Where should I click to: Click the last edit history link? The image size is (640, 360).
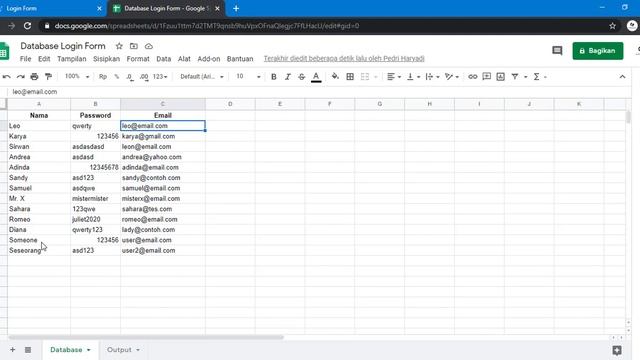344,58
